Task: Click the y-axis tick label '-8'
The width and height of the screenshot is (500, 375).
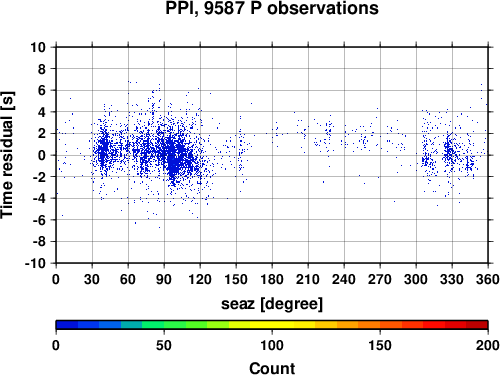Action: click(x=39, y=242)
